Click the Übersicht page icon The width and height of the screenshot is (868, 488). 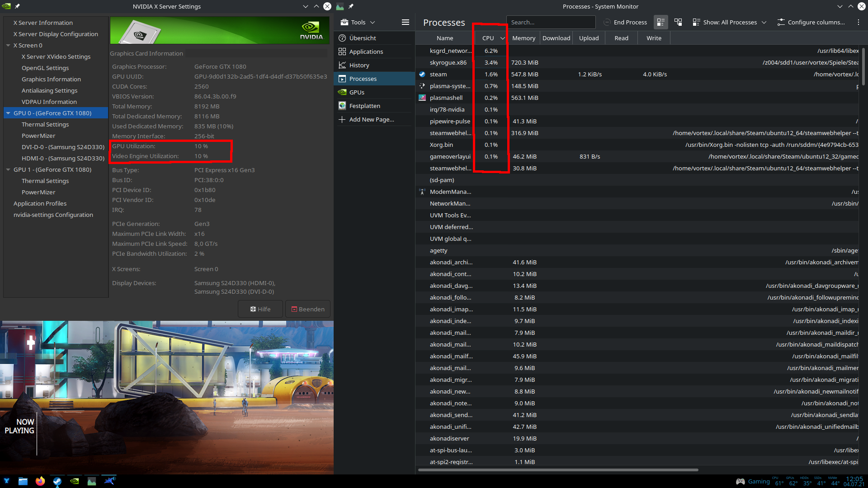342,38
